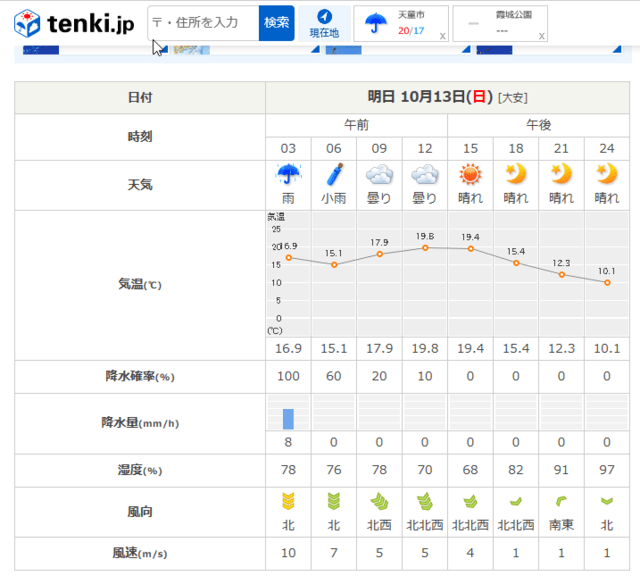This screenshot has height=584, width=640.
Task: Click the yellow north wind arrow at 03
Action: 288,501
